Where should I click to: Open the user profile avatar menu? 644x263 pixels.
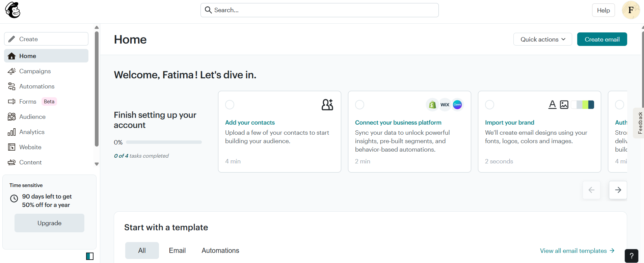click(x=630, y=10)
